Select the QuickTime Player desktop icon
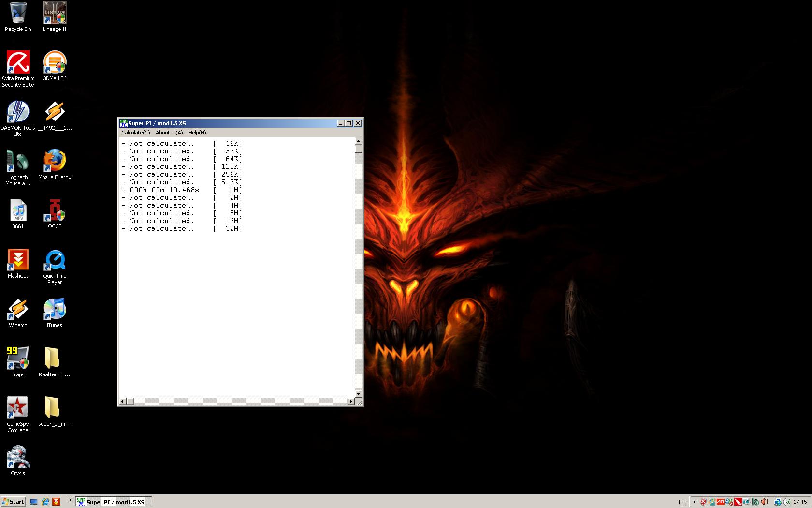Image resolution: width=812 pixels, height=508 pixels. (55, 267)
